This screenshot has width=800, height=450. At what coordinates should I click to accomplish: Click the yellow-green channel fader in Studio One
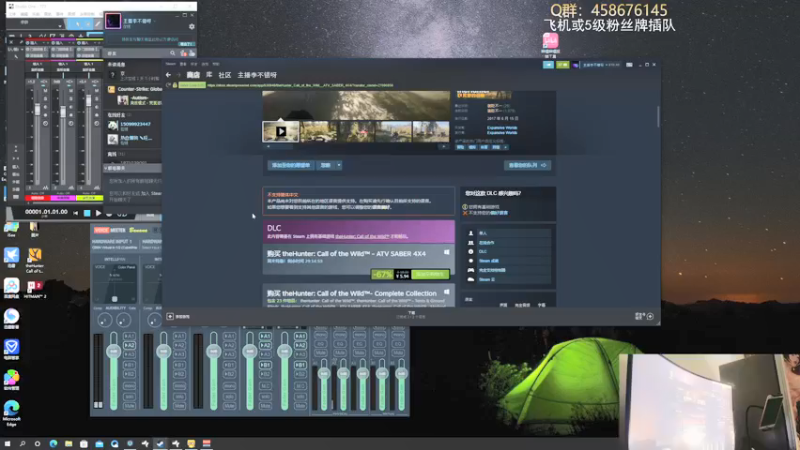click(x=88, y=102)
